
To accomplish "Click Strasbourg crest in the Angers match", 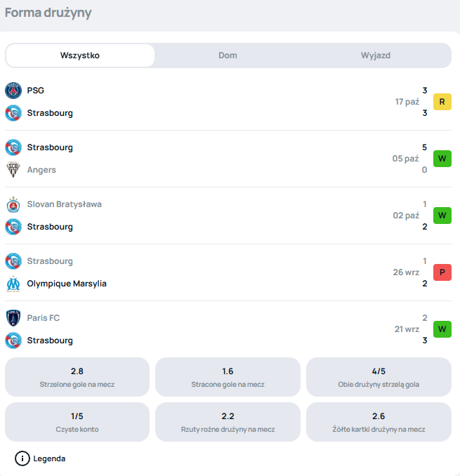I will [13, 147].
